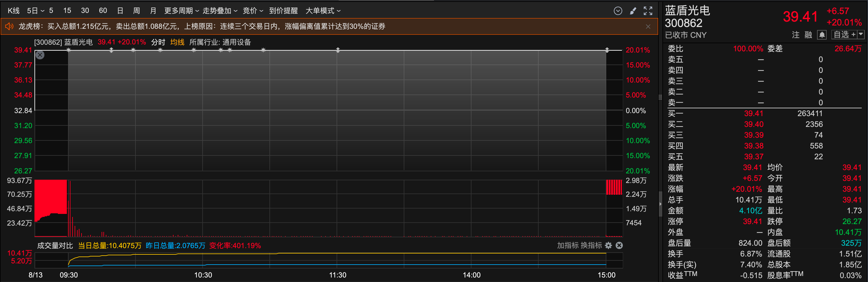
Task: Click 加指标 to add an indicator
Action: tap(568, 246)
